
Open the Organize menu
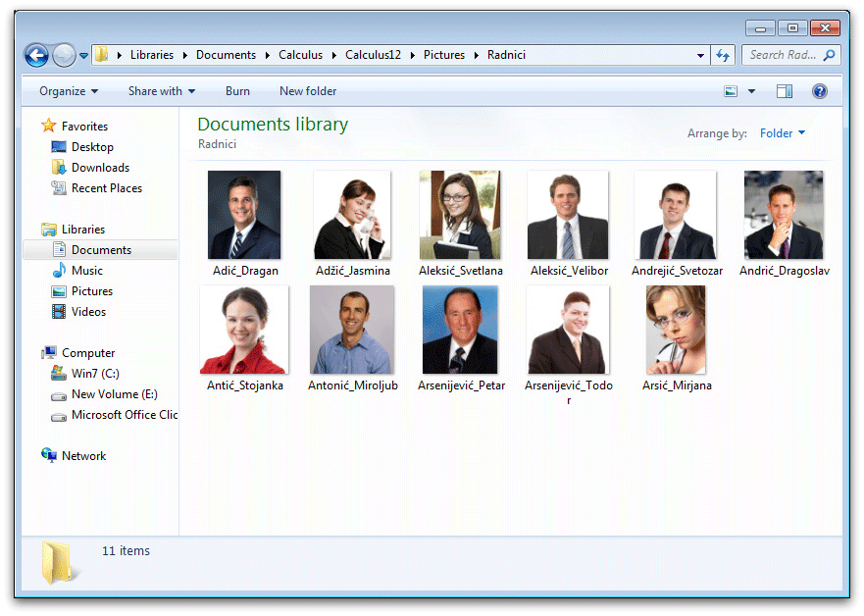tap(69, 91)
